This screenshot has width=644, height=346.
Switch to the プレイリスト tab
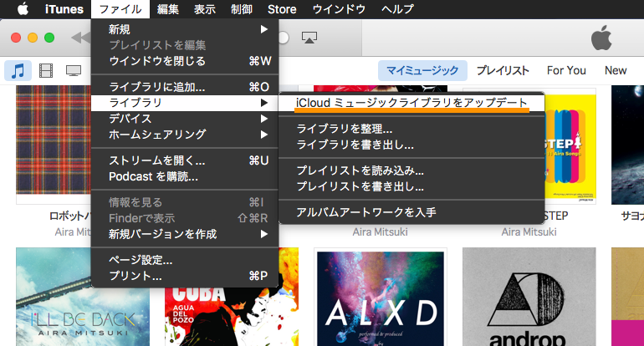[x=503, y=70]
